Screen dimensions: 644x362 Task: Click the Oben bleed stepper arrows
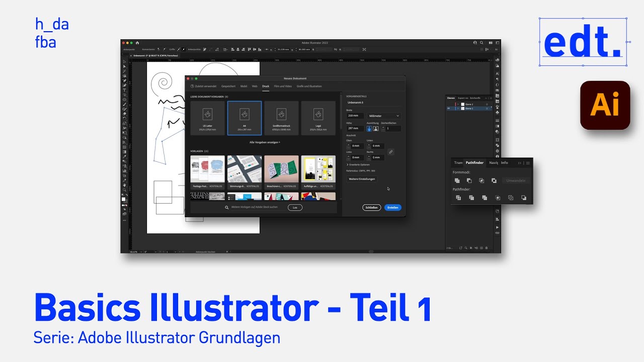pos(349,146)
